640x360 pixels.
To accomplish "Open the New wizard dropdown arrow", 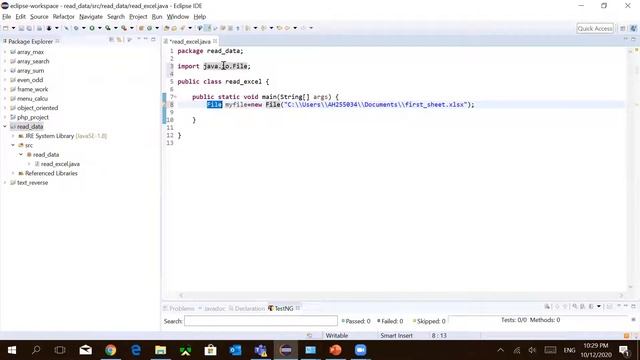I will click(x=13, y=28).
